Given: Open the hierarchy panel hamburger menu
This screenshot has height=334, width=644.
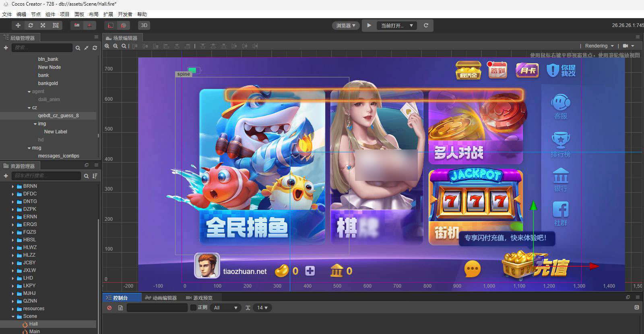Looking at the screenshot, I should (x=96, y=37).
